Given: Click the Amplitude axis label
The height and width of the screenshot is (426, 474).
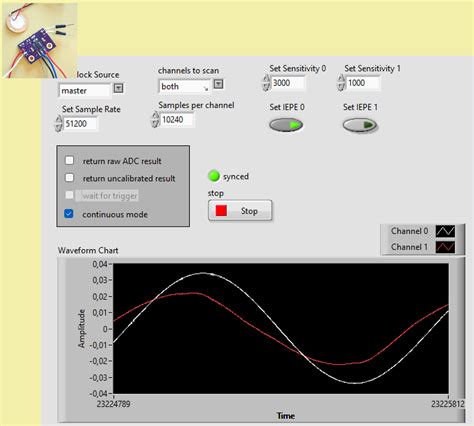Looking at the screenshot, I should [81, 329].
